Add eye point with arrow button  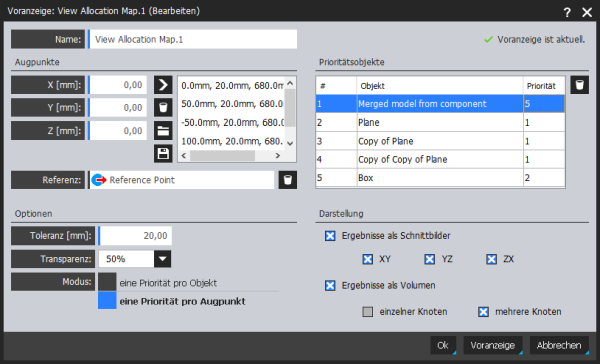click(163, 85)
